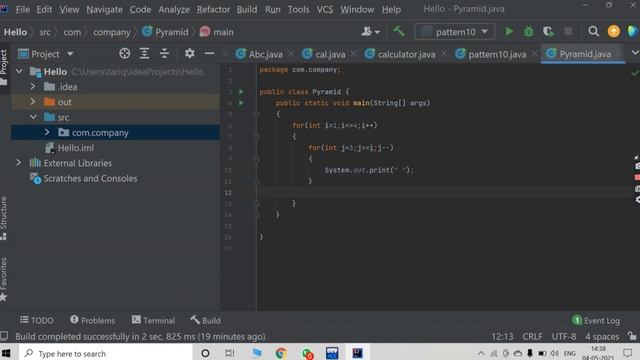Viewport: 640px width, 360px height.
Task: Click the 4 spaces indent setting
Action: [602, 337]
